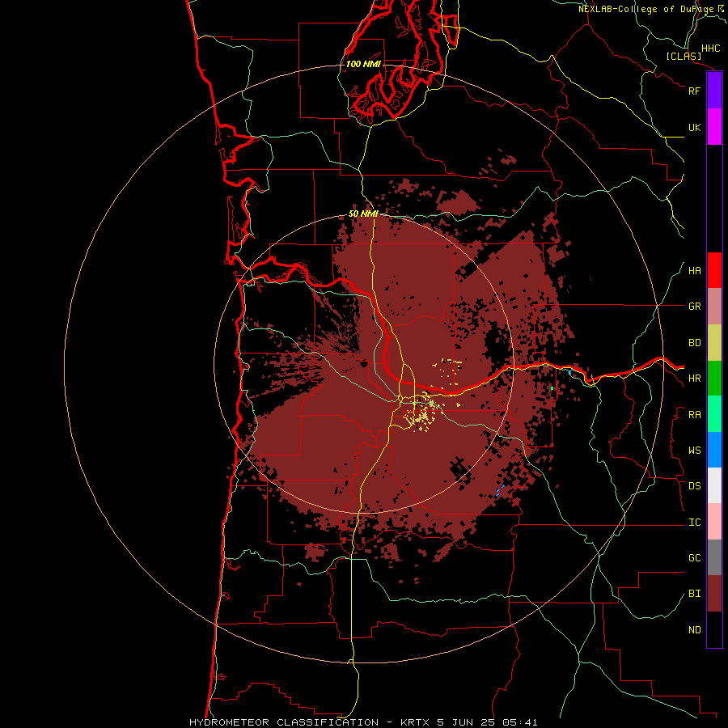Image resolution: width=728 pixels, height=728 pixels.
Task: Select the BD yellow legend swatch
Action: (714, 343)
